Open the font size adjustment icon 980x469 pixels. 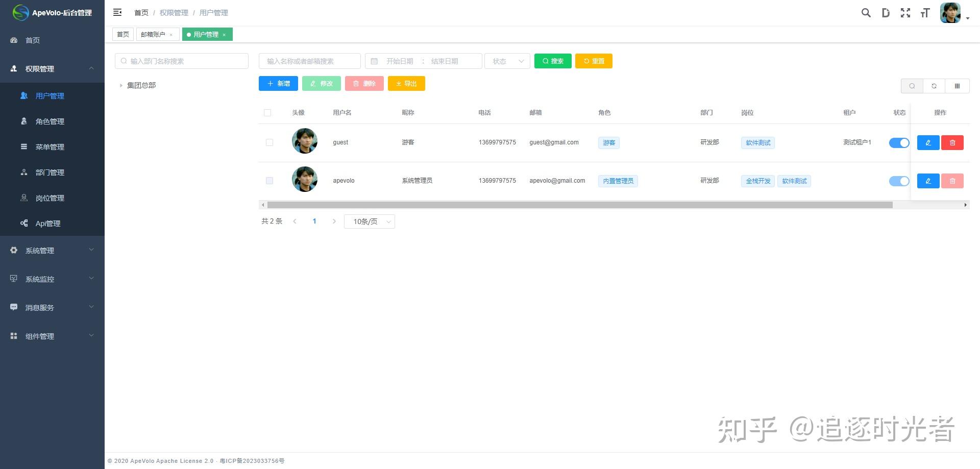[925, 13]
